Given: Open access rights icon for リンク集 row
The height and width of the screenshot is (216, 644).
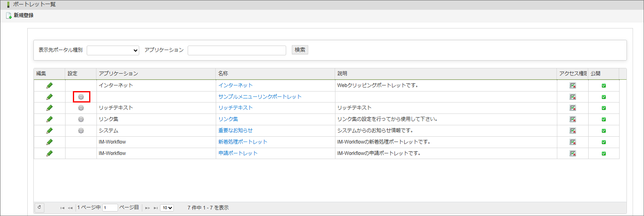Looking at the screenshot, I should tap(573, 119).
